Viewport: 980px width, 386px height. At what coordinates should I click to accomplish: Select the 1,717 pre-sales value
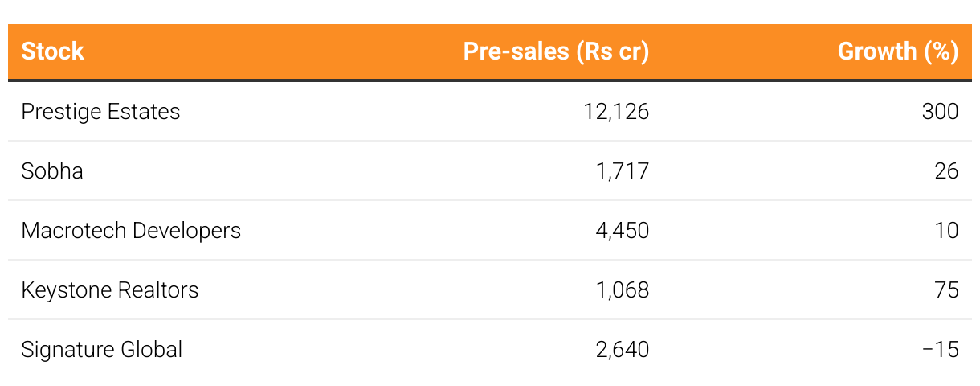coord(621,170)
